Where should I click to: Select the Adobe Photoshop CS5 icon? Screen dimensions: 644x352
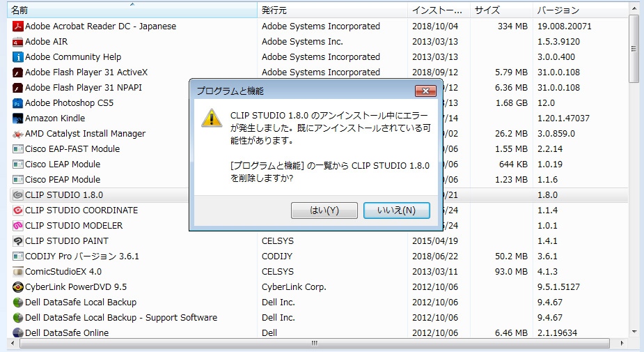click(18, 103)
